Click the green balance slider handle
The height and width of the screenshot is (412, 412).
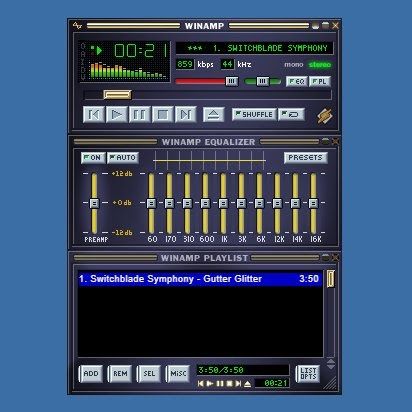pos(262,81)
